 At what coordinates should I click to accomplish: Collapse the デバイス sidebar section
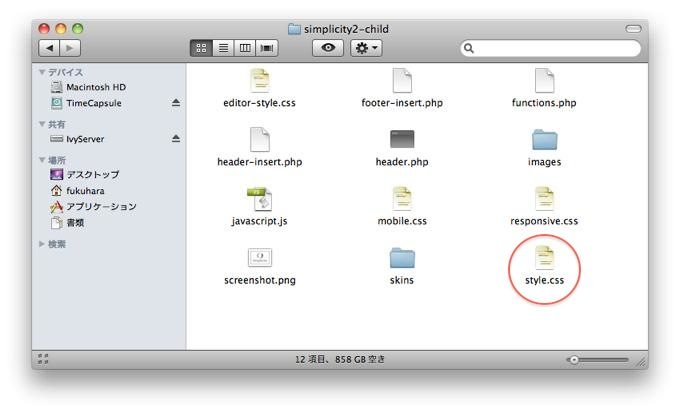(x=42, y=73)
